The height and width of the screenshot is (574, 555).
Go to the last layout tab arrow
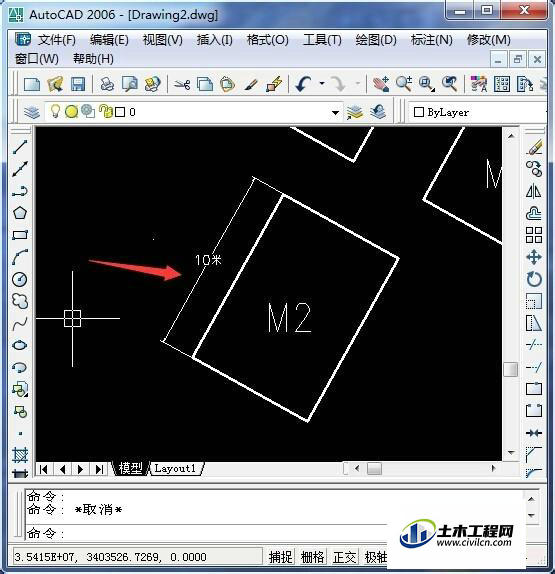99,469
